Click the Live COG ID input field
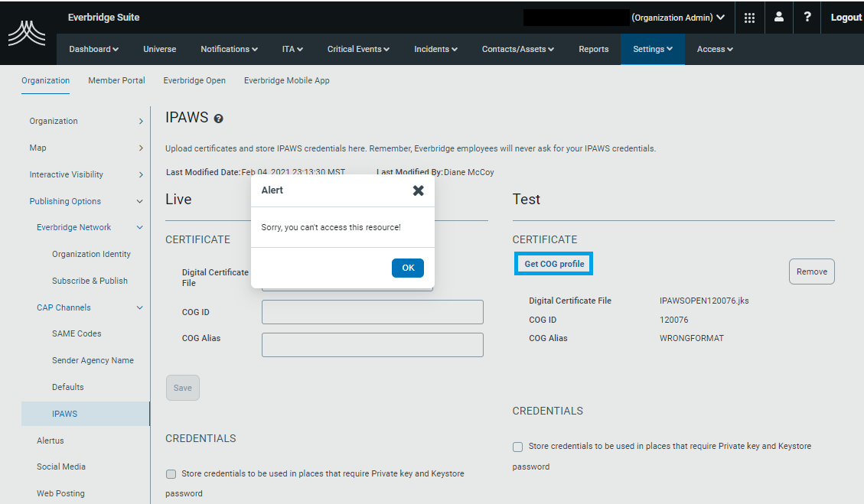This screenshot has width=864, height=504. 373,312
